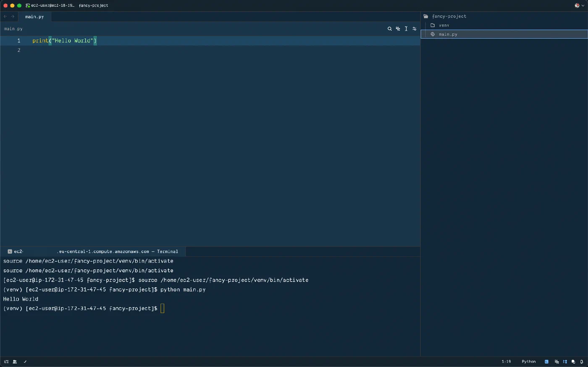This screenshot has height=367, width=588.
Task: Open inline assist sparkle icon in editor toolbar
Action: pos(398,29)
